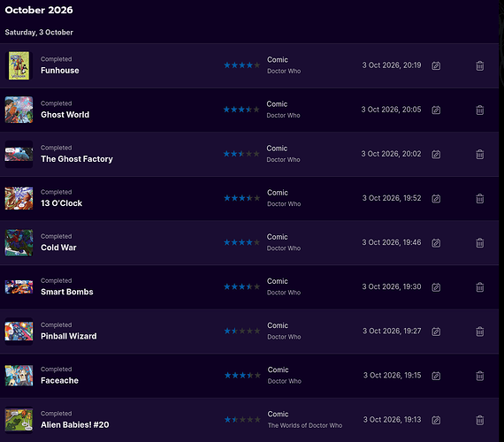This screenshot has height=442, width=504.
Task: Click the Faceache star rating
Action: [x=242, y=375]
